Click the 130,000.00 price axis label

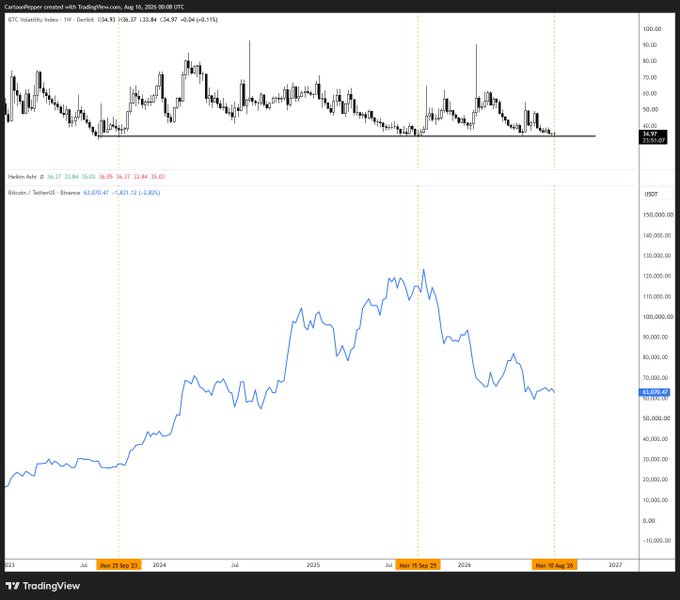657,256
